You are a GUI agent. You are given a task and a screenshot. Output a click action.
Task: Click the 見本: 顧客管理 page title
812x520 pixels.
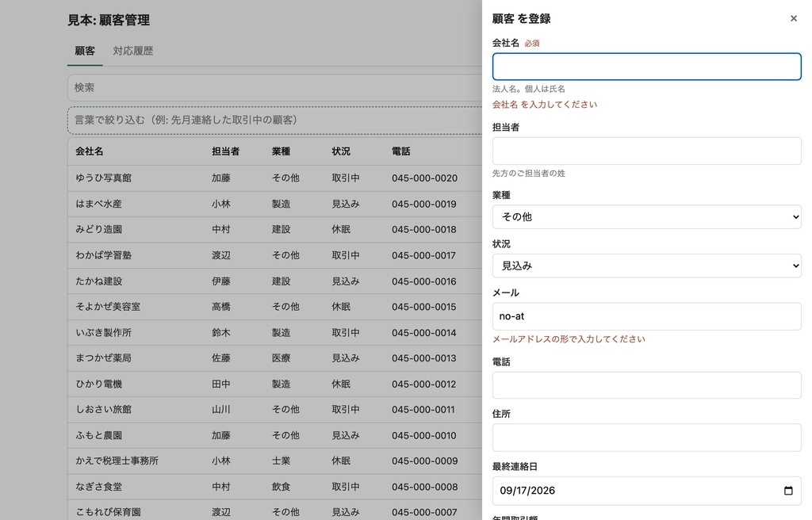(x=109, y=20)
